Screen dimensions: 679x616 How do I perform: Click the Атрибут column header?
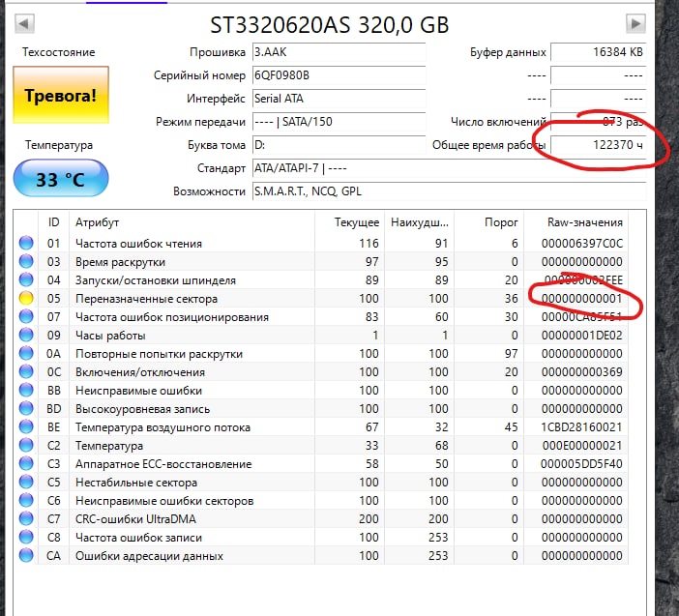click(97, 222)
